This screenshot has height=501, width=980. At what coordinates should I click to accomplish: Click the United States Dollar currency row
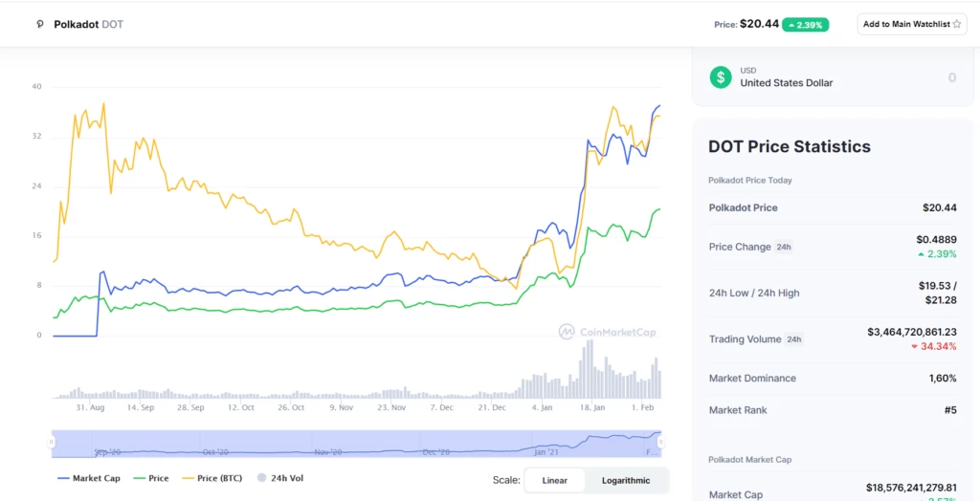tap(833, 76)
